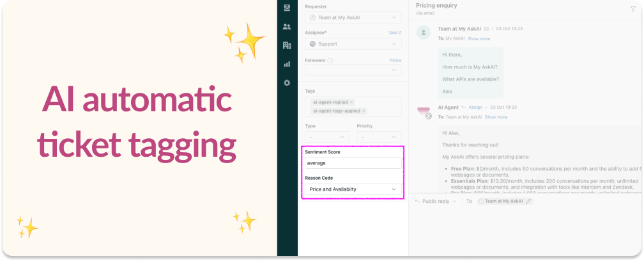Click the 'Thanks for reaching out!' text
Screen dimensions: 644x261
tap(470, 145)
